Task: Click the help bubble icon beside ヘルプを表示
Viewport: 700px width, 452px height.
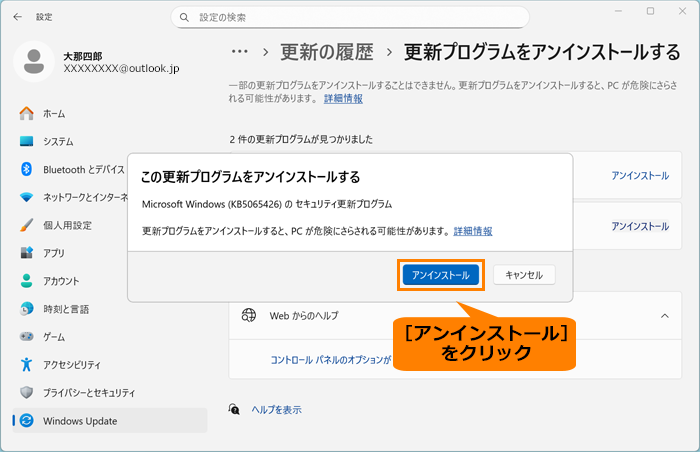Action: [234, 409]
